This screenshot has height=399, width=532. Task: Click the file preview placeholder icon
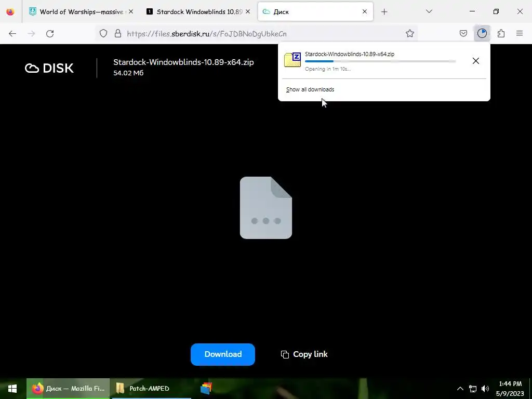(x=266, y=208)
